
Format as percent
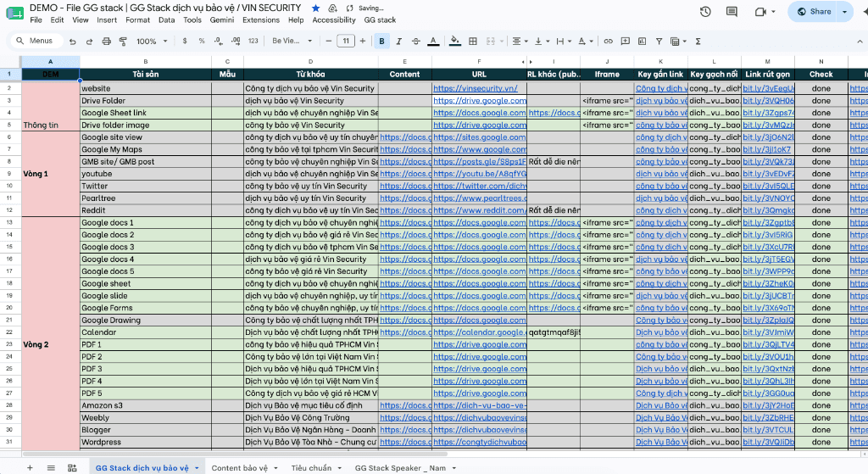[x=202, y=41]
